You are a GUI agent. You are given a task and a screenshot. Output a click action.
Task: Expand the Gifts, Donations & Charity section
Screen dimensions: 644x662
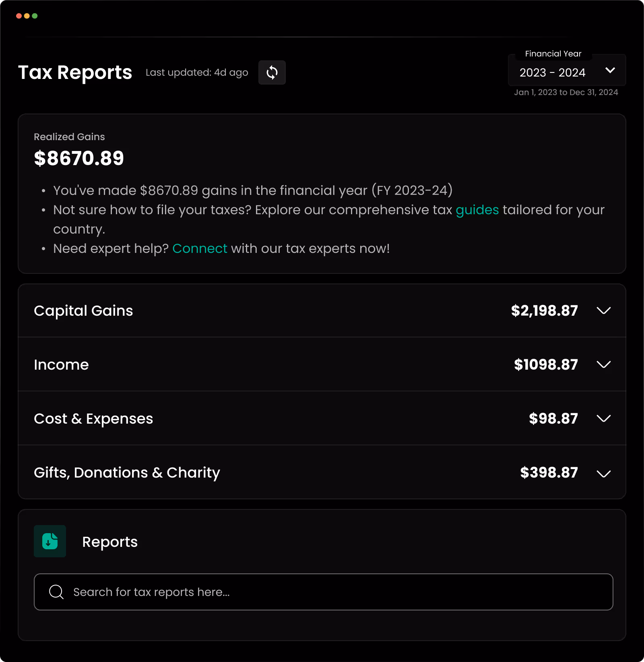(603, 473)
